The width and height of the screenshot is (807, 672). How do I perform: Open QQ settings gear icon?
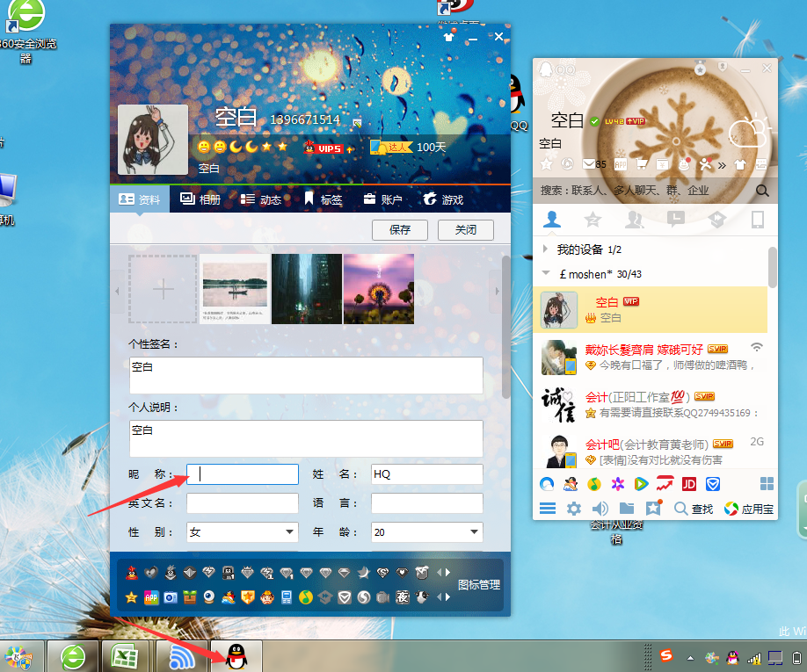tap(574, 509)
